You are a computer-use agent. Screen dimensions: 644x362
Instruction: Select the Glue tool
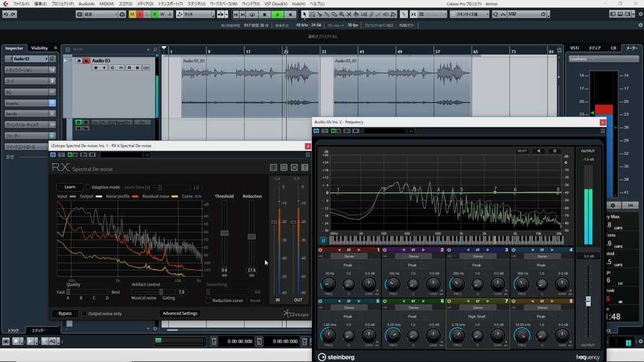[x=327, y=14]
